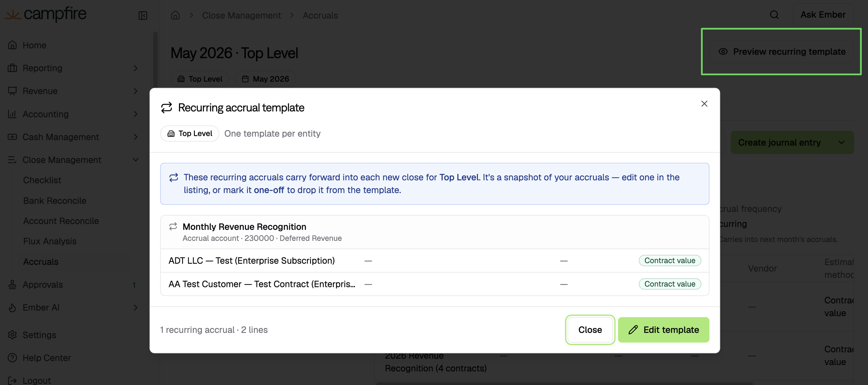The image size is (868, 385).
Task: Click the Monthly Revenue Recognition recurring icon
Action: click(x=173, y=226)
